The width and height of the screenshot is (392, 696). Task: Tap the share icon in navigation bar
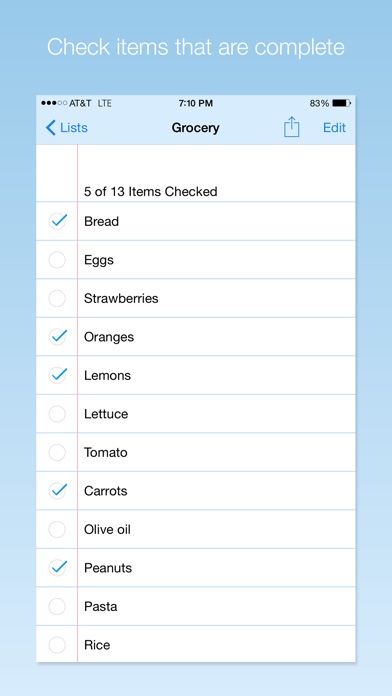coord(292,127)
